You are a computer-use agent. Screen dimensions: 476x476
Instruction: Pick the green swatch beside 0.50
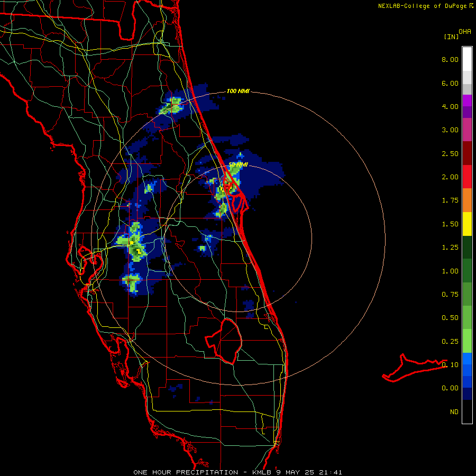point(467,317)
